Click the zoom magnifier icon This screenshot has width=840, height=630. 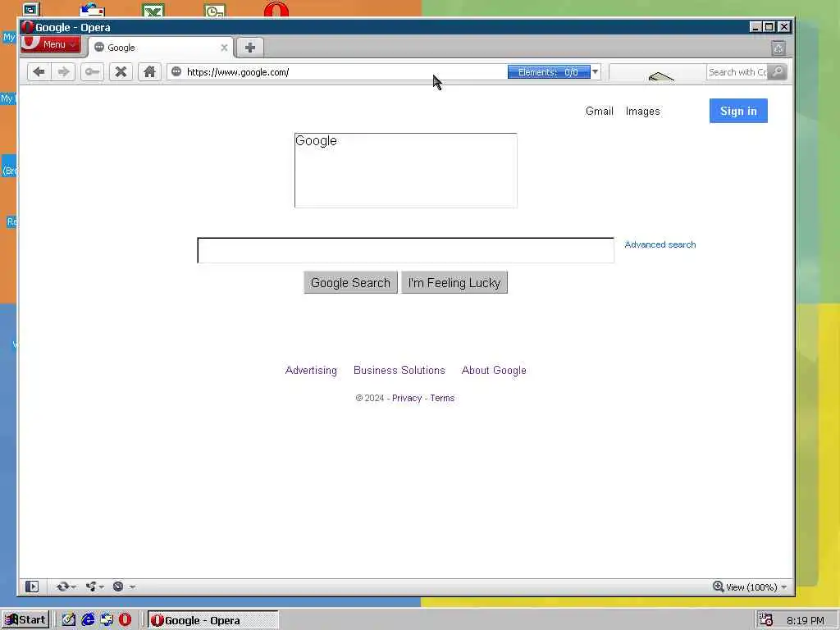coord(719,587)
